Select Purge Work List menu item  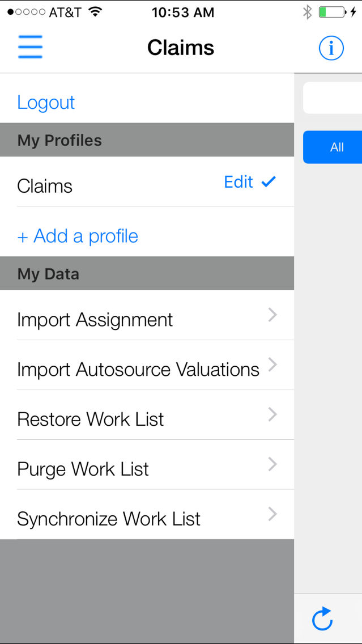(x=147, y=464)
